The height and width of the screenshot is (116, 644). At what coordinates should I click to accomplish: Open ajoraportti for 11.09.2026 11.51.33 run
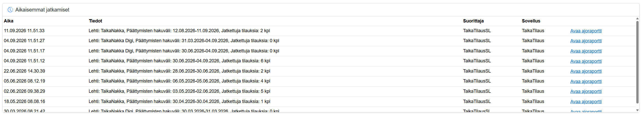point(586,31)
